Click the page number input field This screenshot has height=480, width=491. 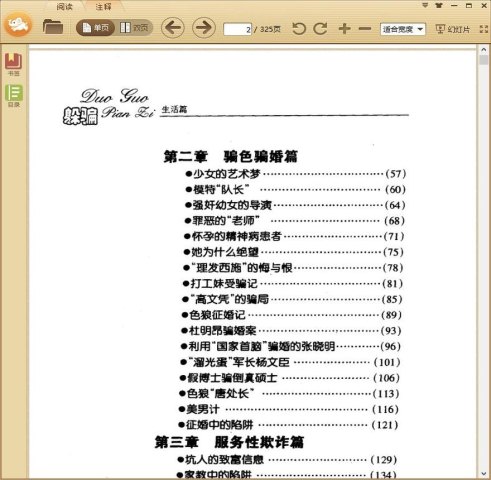coord(238,29)
